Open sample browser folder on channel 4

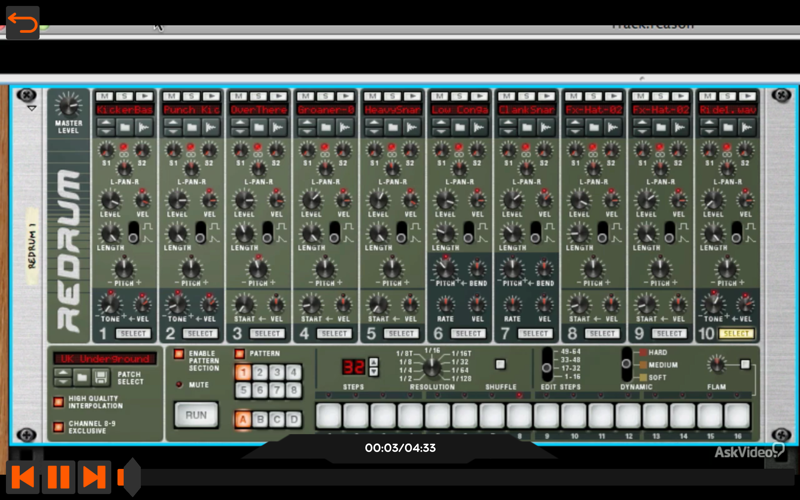tap(326, 127)
